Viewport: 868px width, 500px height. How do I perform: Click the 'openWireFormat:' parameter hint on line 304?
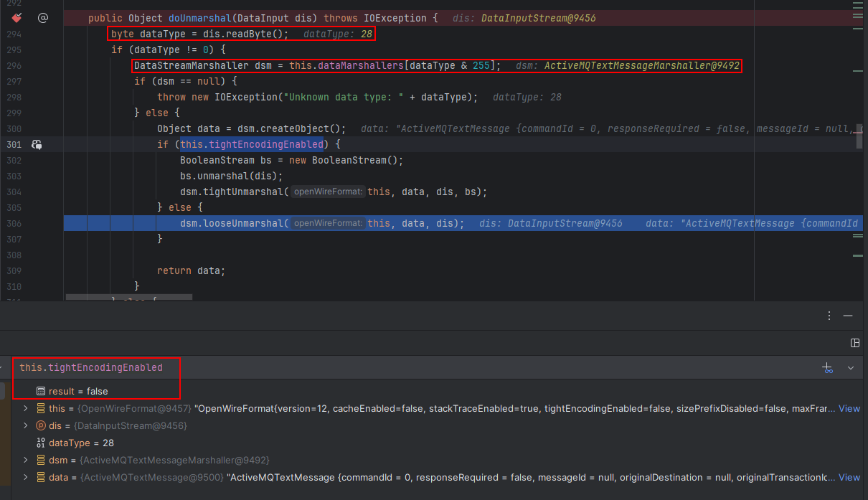click(329, 192)
